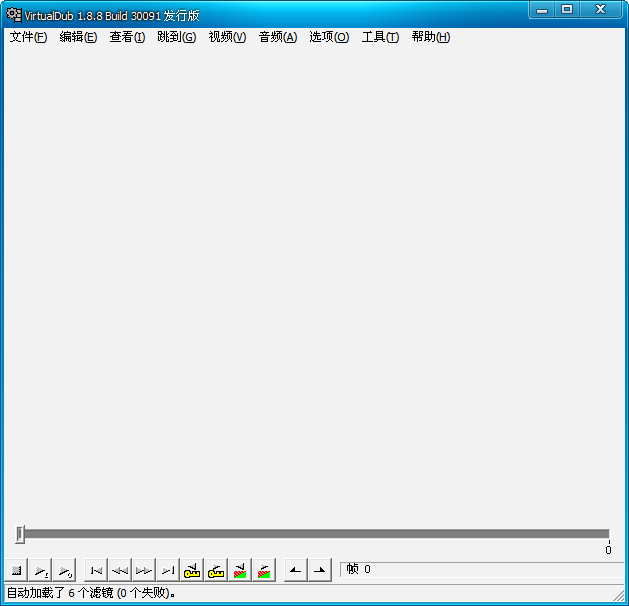This screenshot has height=606, width=629.
Task: Open the 文件(F) menu
Action: coord(28,37)
